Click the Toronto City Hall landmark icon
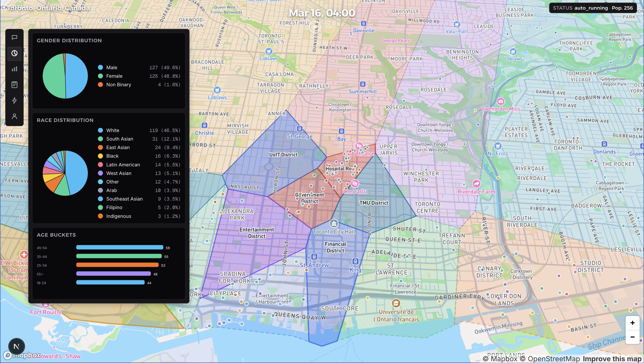This screenshot has width=644, height=363. [334, 223]
